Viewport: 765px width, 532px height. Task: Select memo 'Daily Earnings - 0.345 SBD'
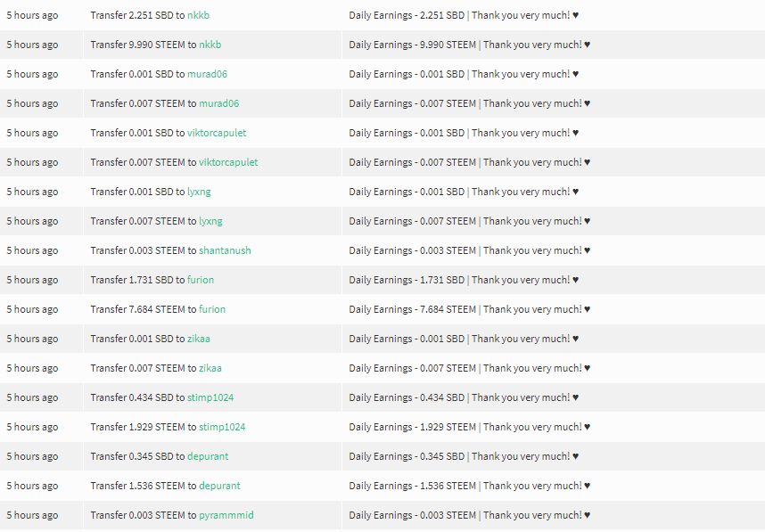click(x=407, y=456)
